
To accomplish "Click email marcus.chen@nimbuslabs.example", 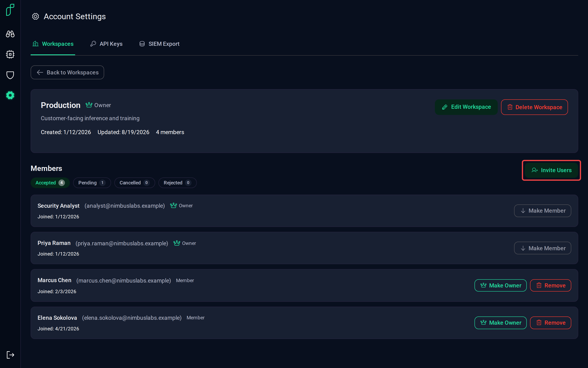I will (124, 281).
